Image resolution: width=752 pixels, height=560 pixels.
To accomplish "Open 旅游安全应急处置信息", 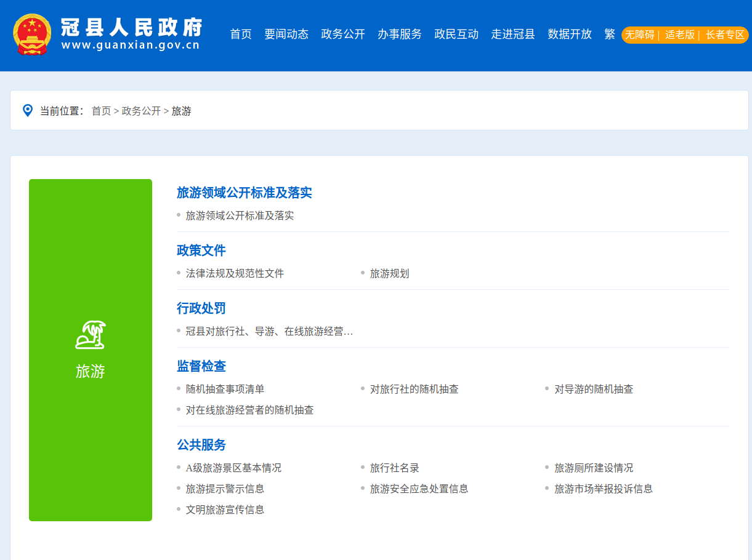I will tap(419, 489).
